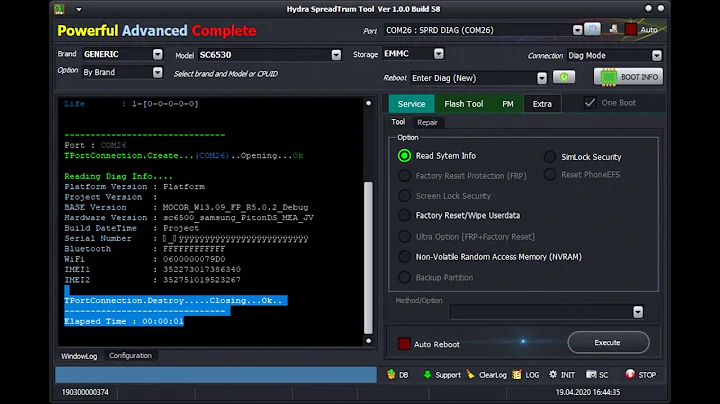Click the IMEI1 value 352273017386340
Viewport: 720px width, 404px height.
(202, 269)
